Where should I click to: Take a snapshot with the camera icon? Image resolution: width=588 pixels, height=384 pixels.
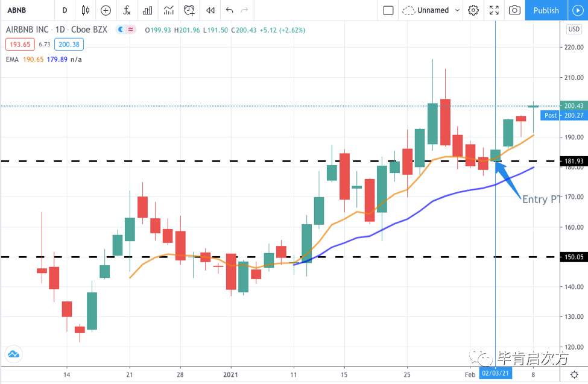point(514,10)
